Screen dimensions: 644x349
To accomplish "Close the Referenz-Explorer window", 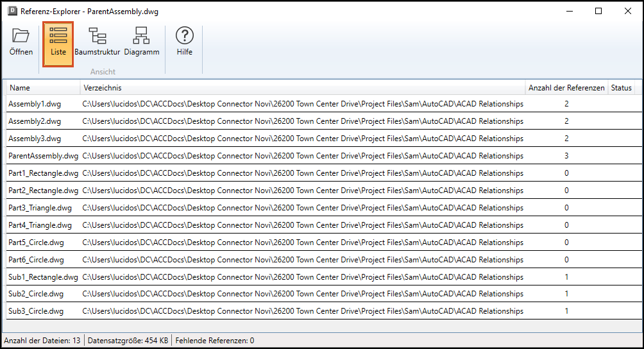I will click(627, 11).
